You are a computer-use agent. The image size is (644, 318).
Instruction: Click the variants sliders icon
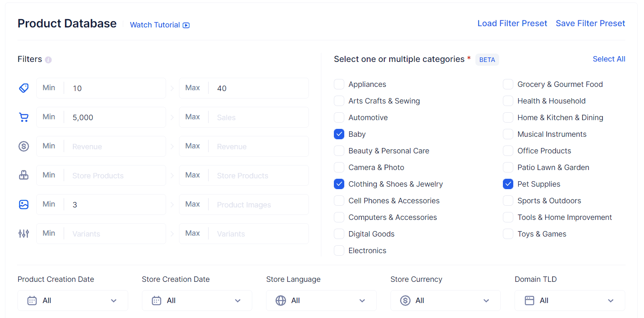pos(24,233)
